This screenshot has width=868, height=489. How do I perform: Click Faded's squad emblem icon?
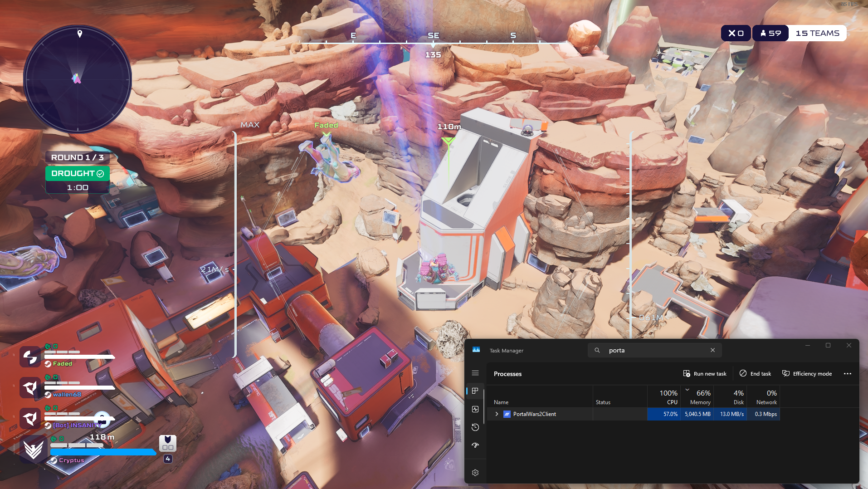pyautogui.click(x=30, y=357)
